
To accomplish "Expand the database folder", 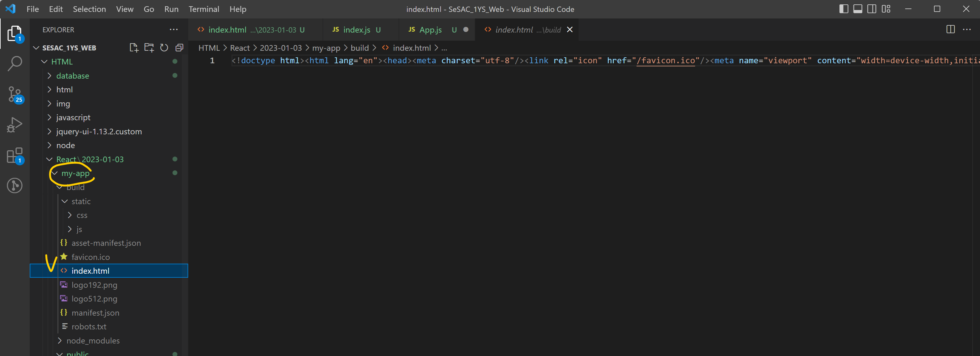I will click(72, 76).
